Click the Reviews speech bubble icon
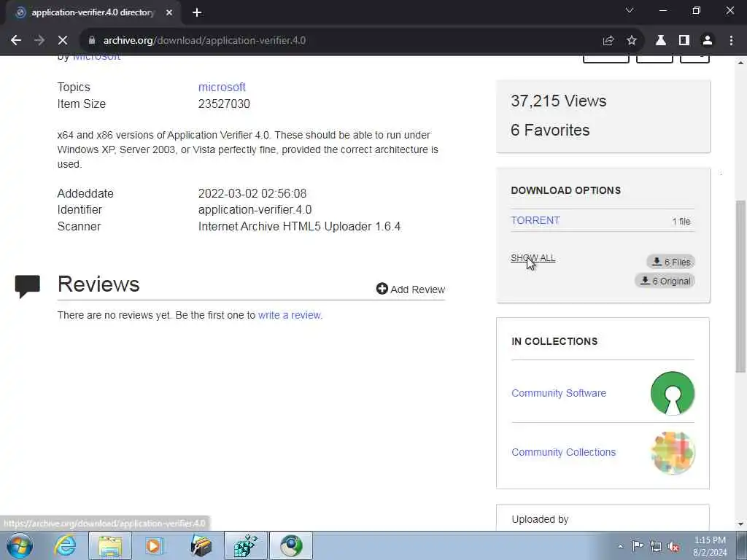The height and width of the screenshot is (560, 747). tap(27, 286)
